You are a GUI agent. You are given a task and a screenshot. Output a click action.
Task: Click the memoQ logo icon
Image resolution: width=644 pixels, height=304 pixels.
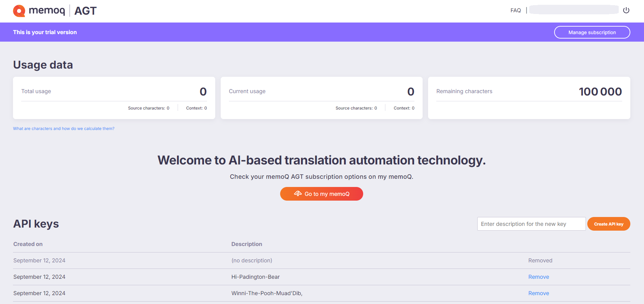pos(19,11)
